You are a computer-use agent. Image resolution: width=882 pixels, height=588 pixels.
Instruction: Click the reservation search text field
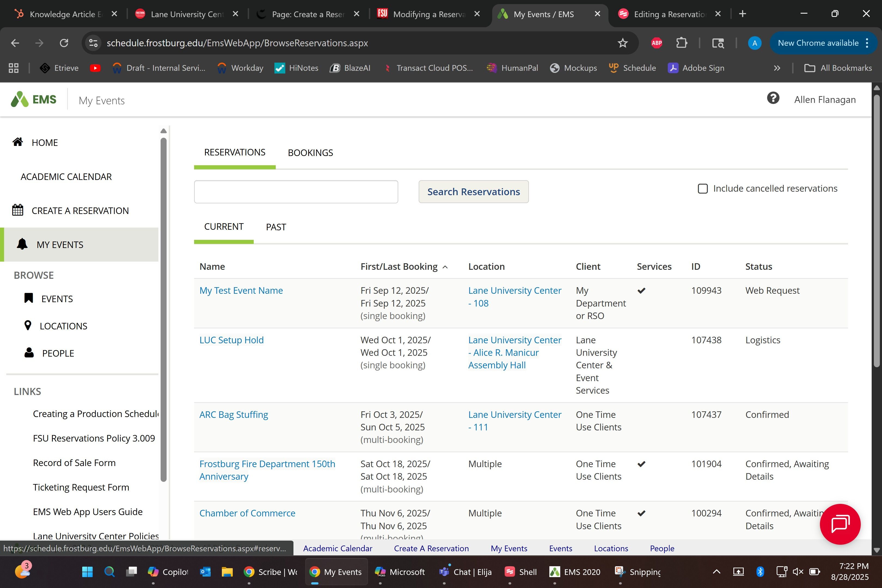[296, 192]
